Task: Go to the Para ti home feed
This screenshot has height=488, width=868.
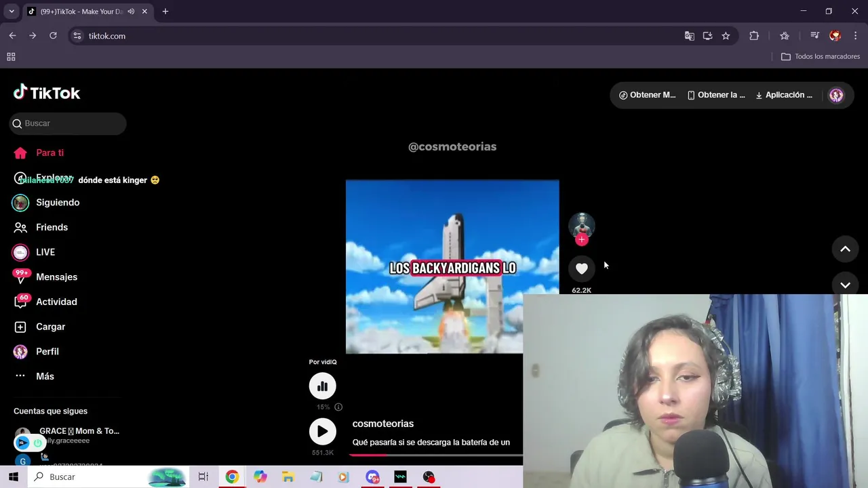Action: (x=39, y=152)
